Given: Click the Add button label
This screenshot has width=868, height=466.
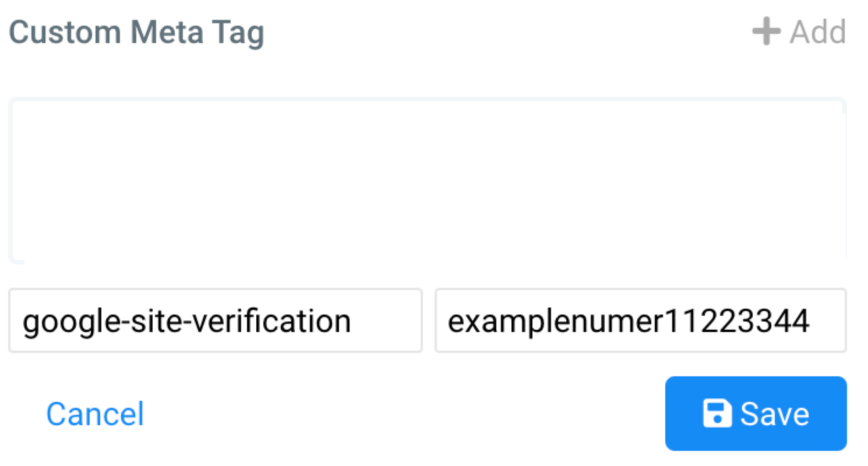Looking at the screenshot, I should (817, 31).
